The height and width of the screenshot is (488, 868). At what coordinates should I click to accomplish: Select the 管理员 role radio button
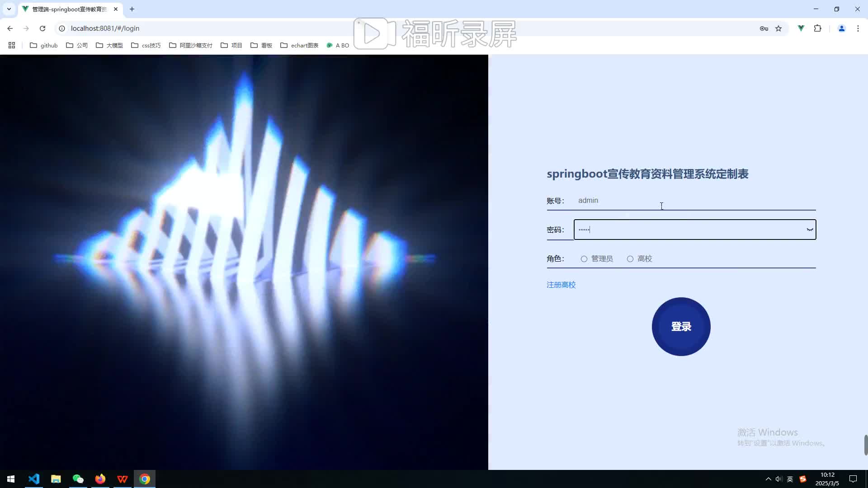tap(584, 259)
